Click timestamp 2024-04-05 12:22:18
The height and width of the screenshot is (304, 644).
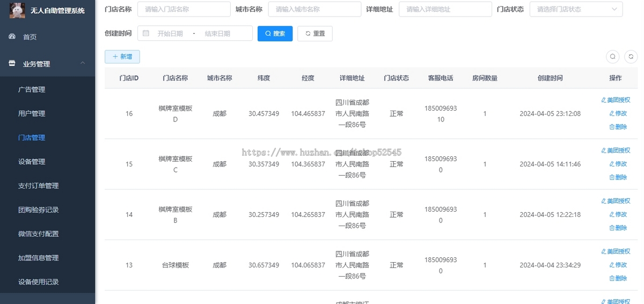click(x=550, y=215)
